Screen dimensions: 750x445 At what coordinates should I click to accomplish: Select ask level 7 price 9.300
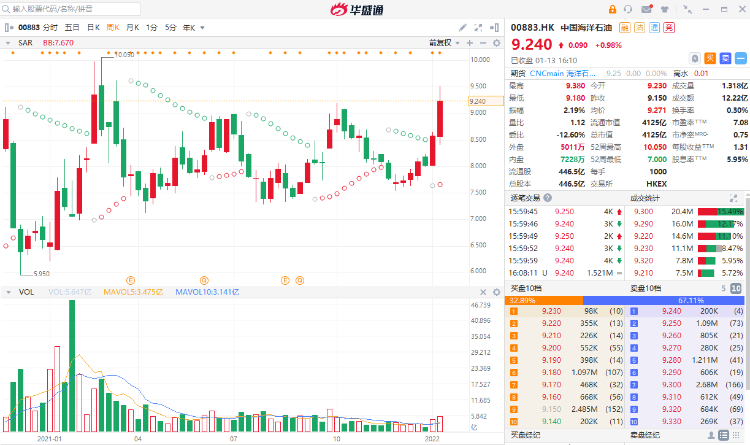[x=672, y=385]
